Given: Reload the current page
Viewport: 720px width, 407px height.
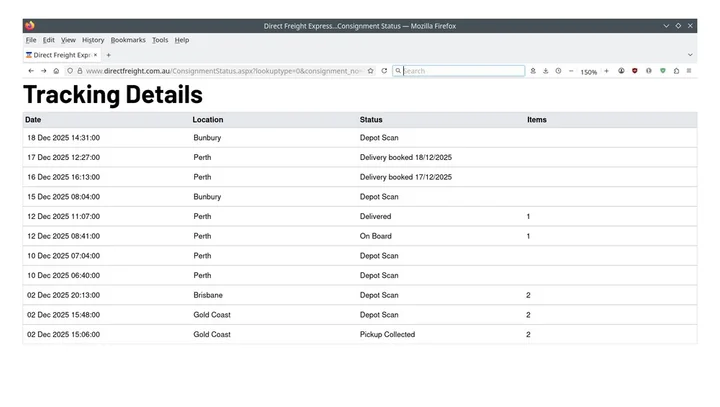Looking at the screenshot, I should (384, 71).
